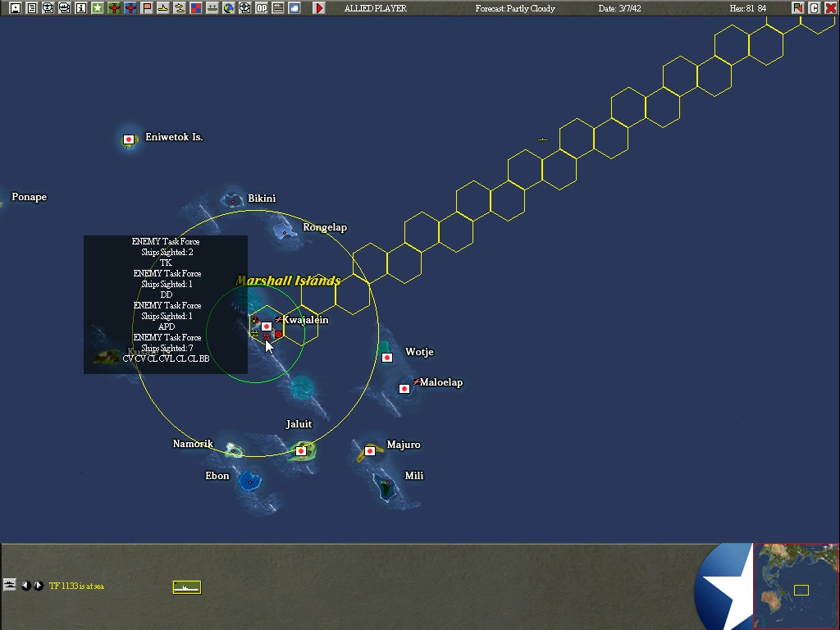Click the 'CV CV CL CVL CL CL BB' tooltip line

[x=166, y=359]
